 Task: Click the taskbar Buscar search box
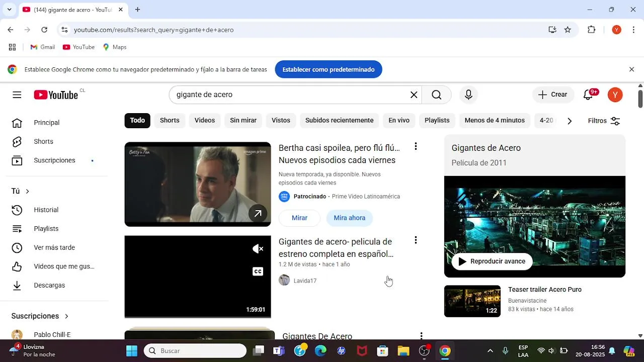[x=195, y=351]
